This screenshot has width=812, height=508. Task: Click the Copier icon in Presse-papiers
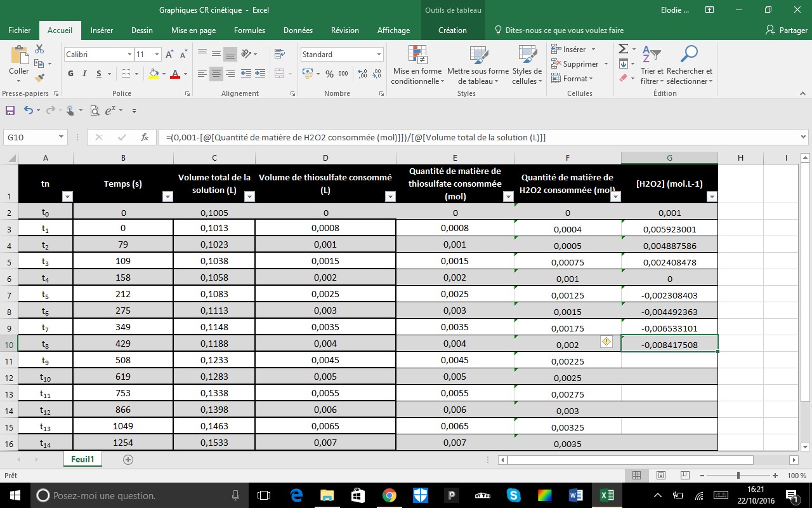pos(39,63)
